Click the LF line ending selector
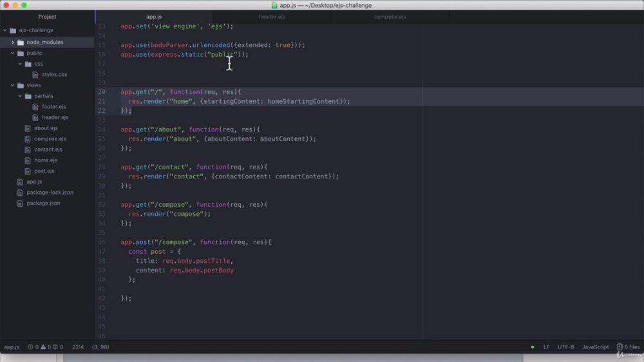644x362 pixels. pyautogui.click(x=546, y=347)
